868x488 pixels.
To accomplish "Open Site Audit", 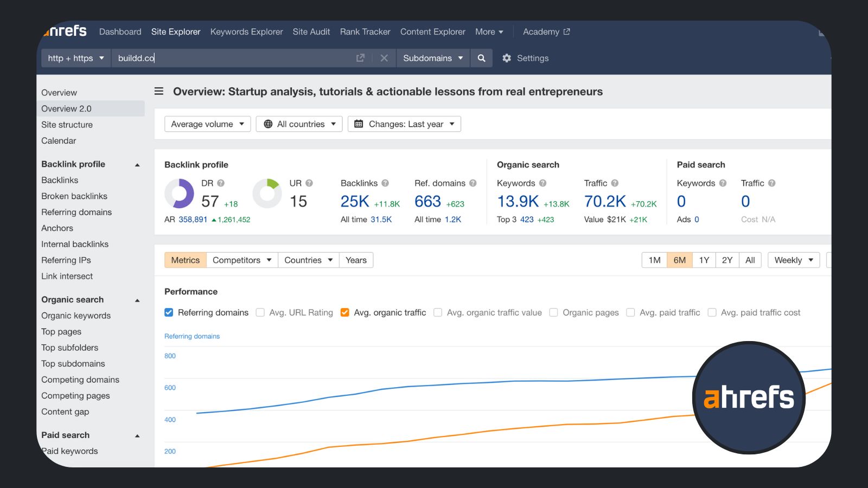I will pyautogui.click(x=311, y=31).
